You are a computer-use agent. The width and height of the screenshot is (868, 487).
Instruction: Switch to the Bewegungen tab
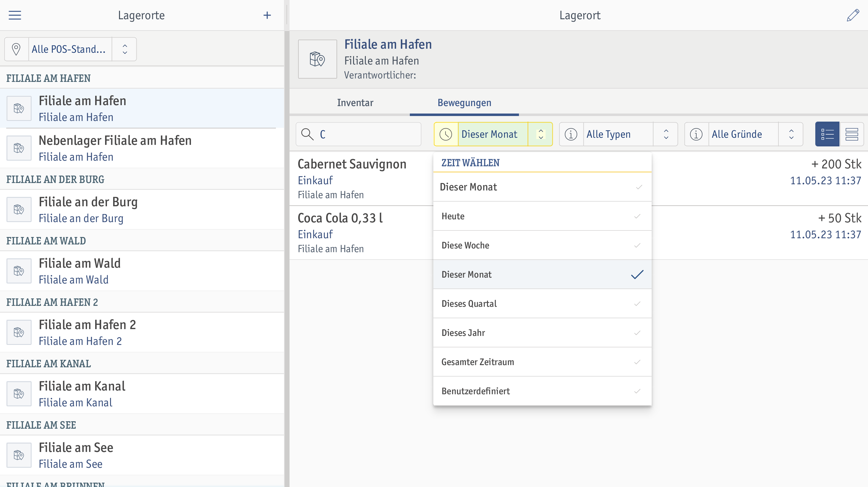(x=464, y=103)
